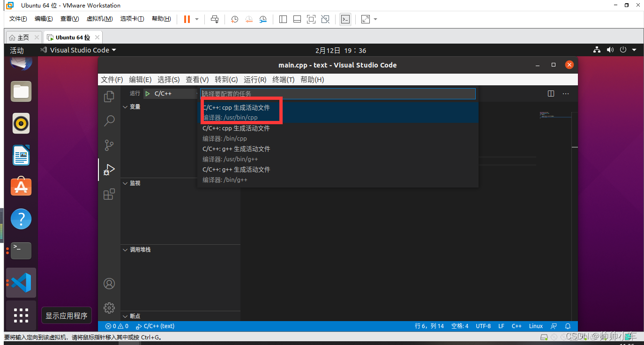Start debugging with the green play arrow

coord(148,94)
